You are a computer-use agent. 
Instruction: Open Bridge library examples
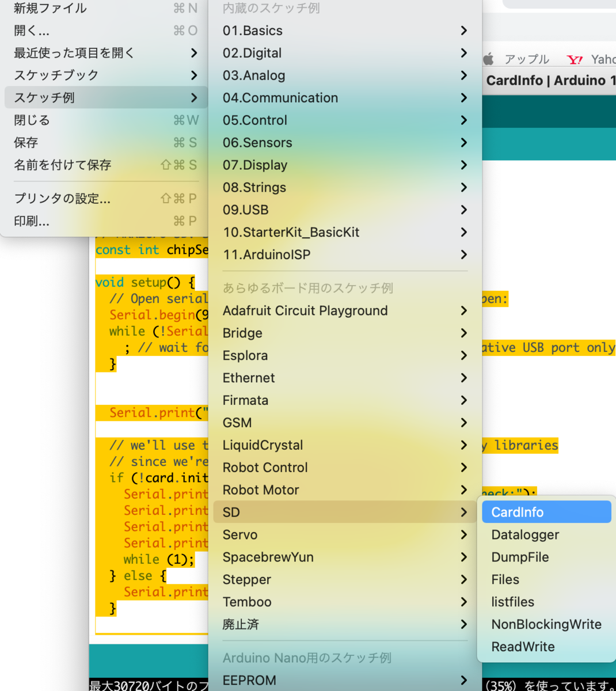(x=345, y=333)
